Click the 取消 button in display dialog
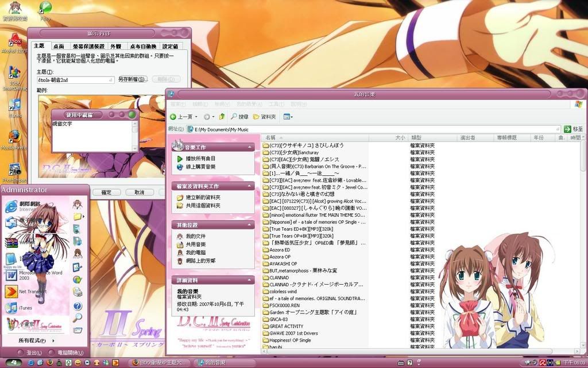Viewport: 588px width, 368px height. [140, 192]
